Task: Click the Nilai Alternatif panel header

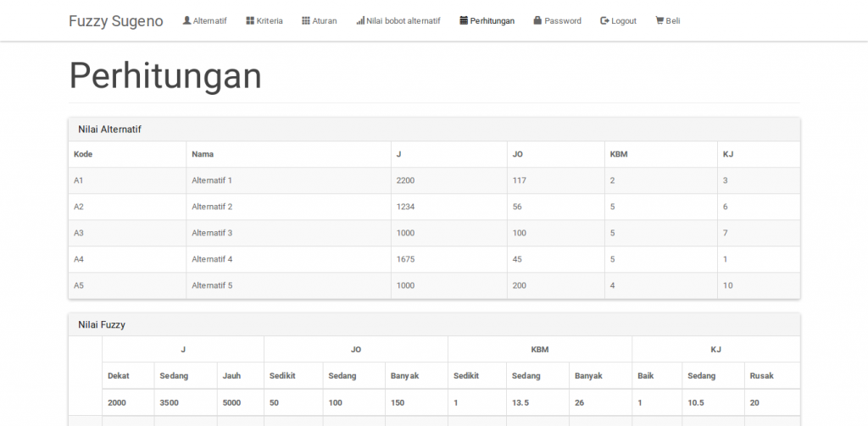Action: tap(110, 130)
